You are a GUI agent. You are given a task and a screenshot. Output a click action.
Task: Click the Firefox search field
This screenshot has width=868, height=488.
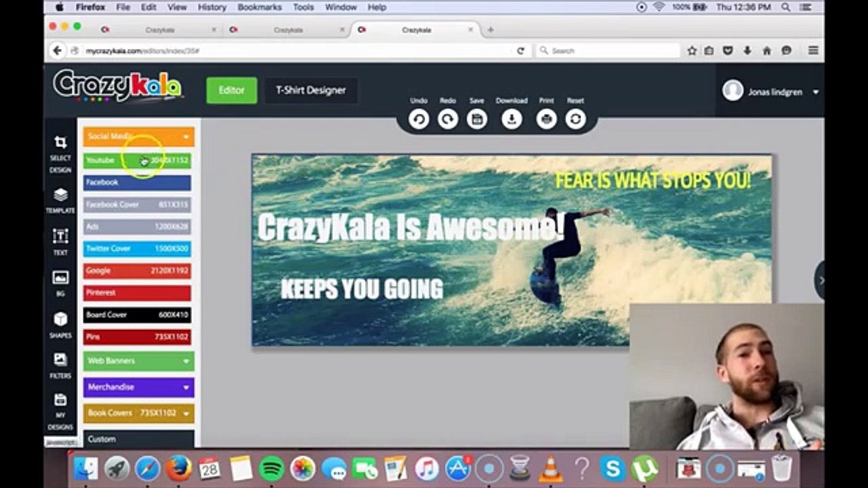tap(608, 51)
